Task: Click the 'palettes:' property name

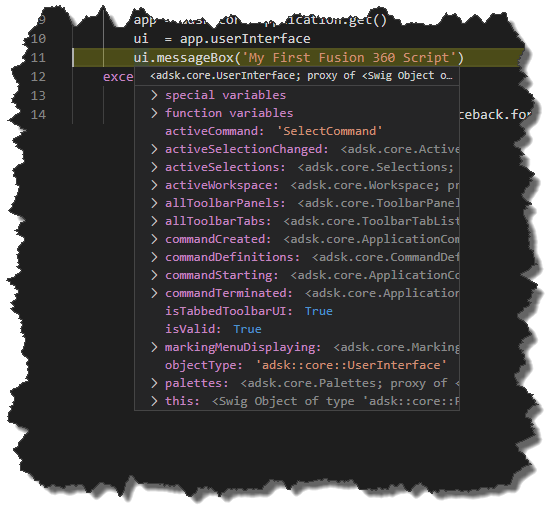Action: coord(196,383)
